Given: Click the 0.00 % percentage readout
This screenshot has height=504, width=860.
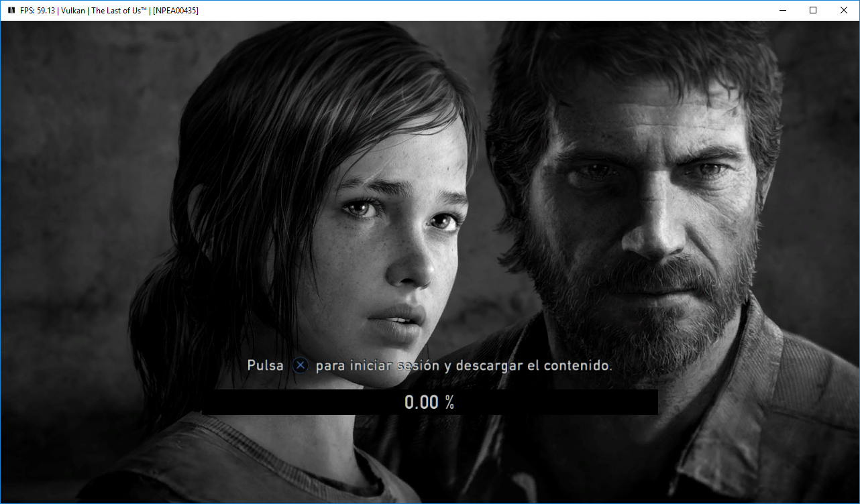Looking at the screenshot, I should tap(429, 402).
